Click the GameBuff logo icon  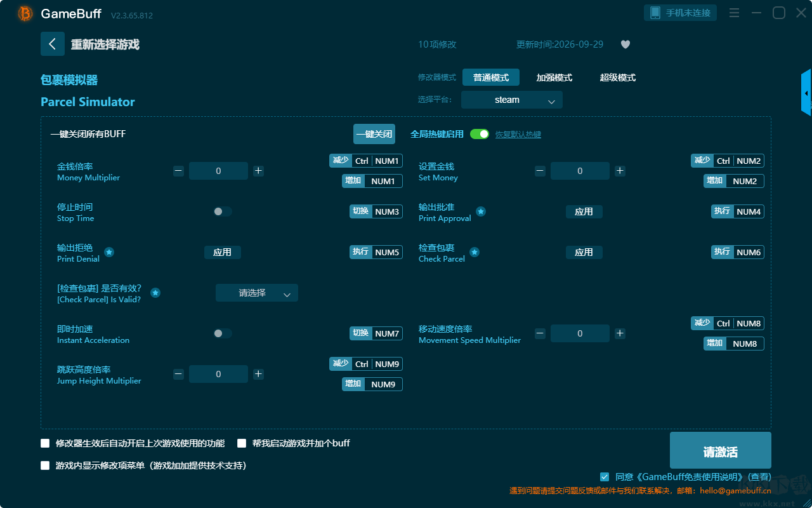(25, 13)
